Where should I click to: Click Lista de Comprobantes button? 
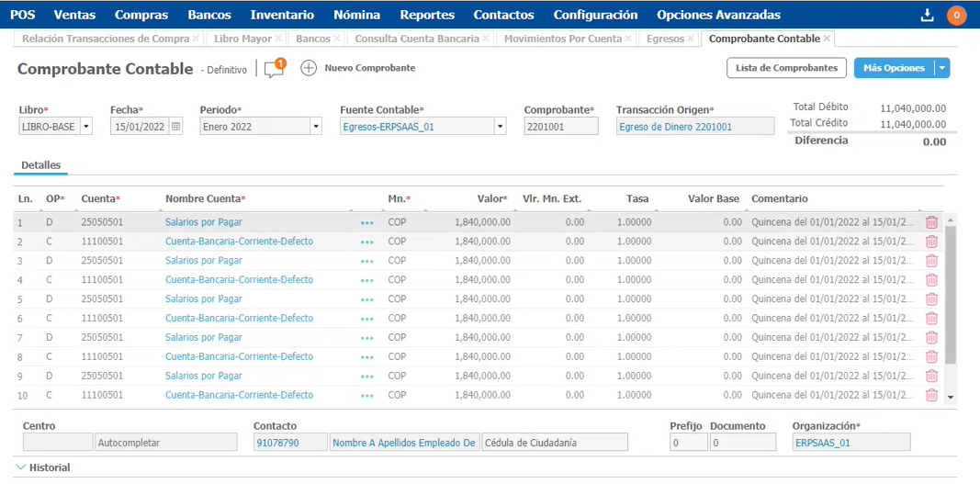tap(786, 68)
